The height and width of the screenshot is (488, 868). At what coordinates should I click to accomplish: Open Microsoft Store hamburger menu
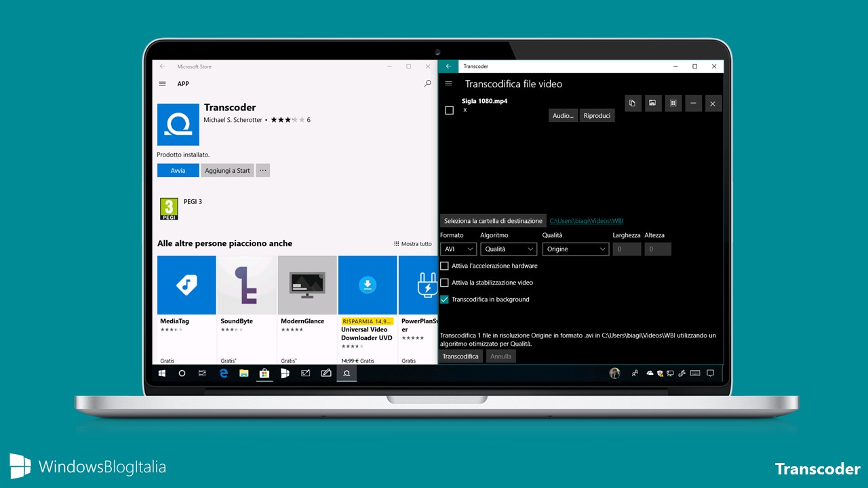click(162, 84)
